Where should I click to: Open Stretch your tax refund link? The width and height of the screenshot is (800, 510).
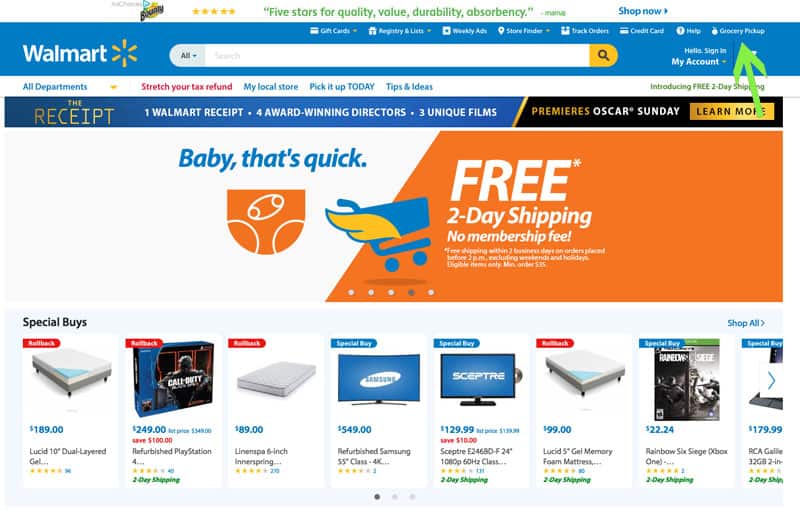(187, 87)
